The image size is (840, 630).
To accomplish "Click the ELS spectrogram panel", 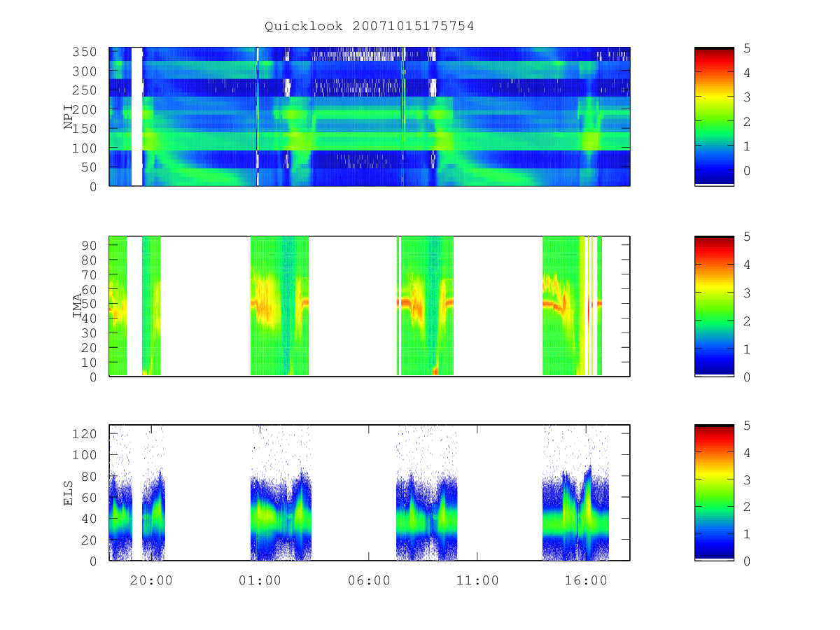I will point(370,493).
